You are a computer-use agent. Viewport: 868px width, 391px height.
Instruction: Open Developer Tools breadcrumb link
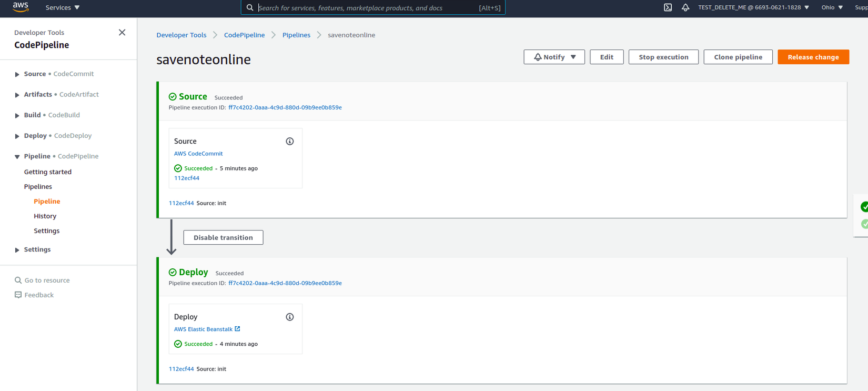(x=181, y=35)
